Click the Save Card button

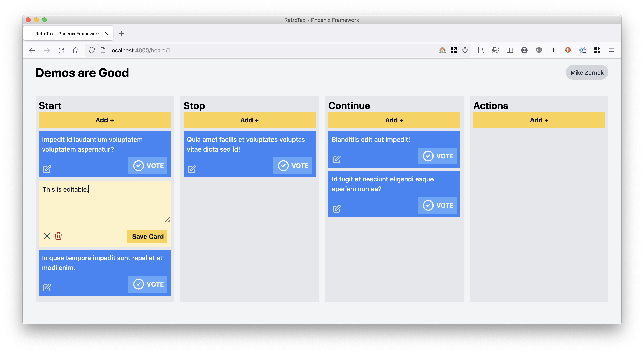pyautogui.click(x=147, y=236)
